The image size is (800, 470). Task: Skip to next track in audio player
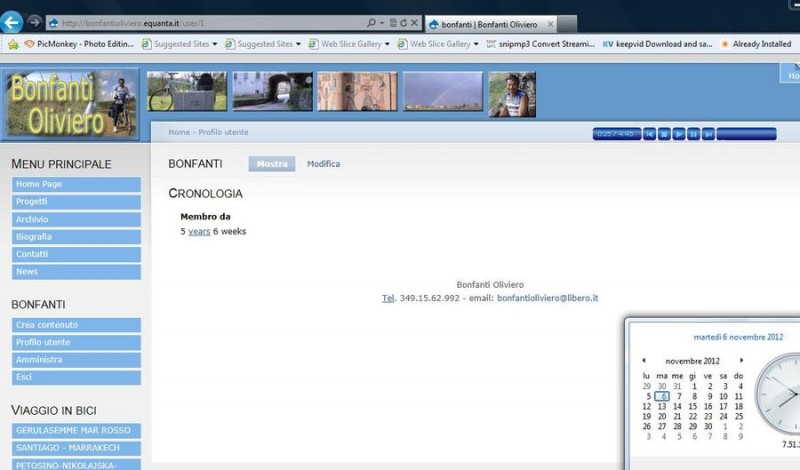[708, 134]
